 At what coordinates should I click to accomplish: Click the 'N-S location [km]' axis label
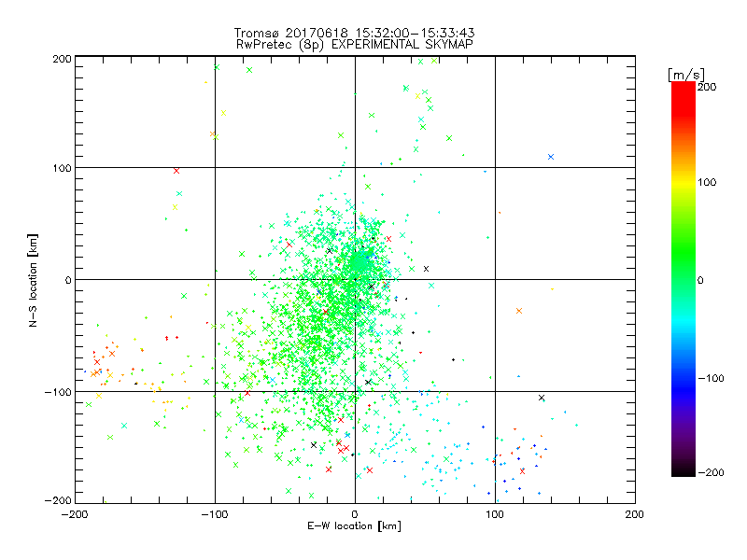click(x=33, y=280)
